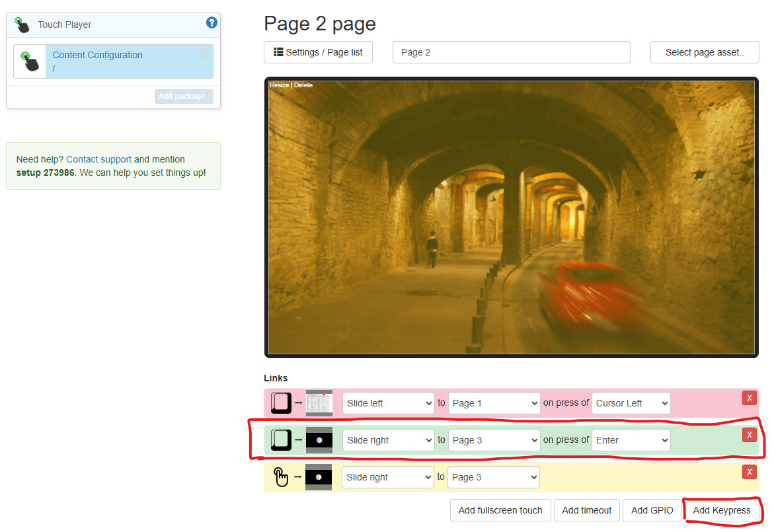Viewport: 772px width, 532px height.
Task: Click the faded chip icon in Content Configuration
Action: [x=204, y=54]
